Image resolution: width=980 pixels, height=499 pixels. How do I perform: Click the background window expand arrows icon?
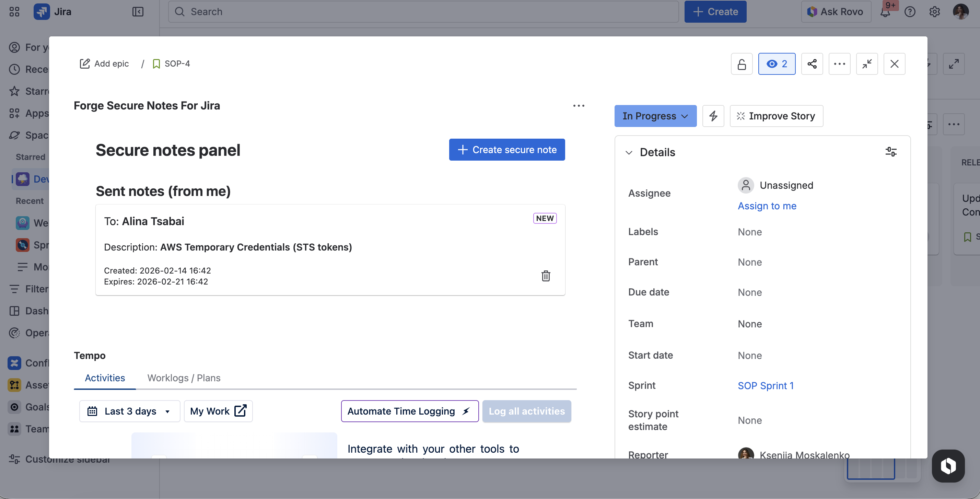tap(954, 63)
